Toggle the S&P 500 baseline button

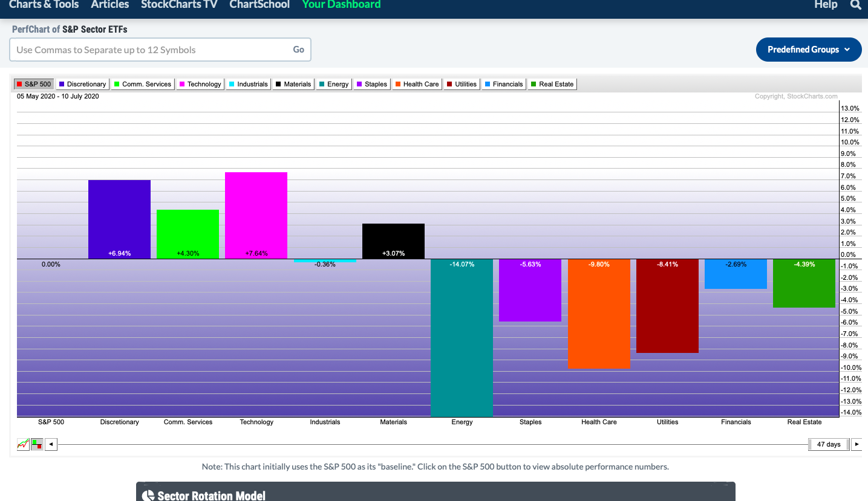[x=33, y=84]
